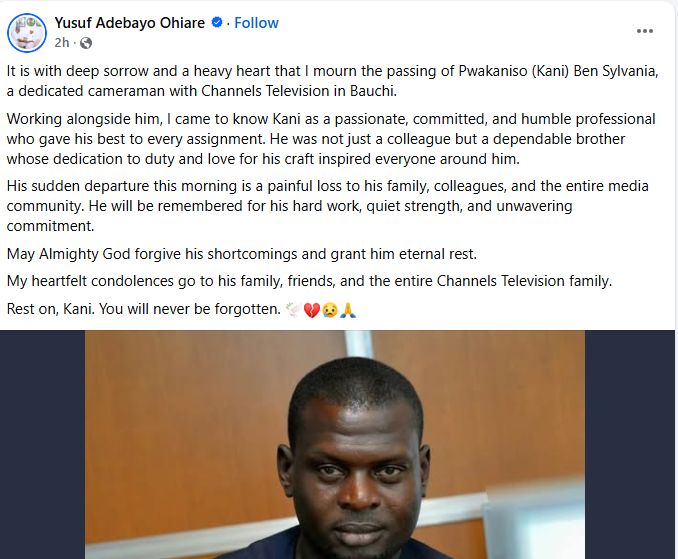The image size is (678, 559).
Task: Click the dove emoji in the post
Action: coord(294,310)
